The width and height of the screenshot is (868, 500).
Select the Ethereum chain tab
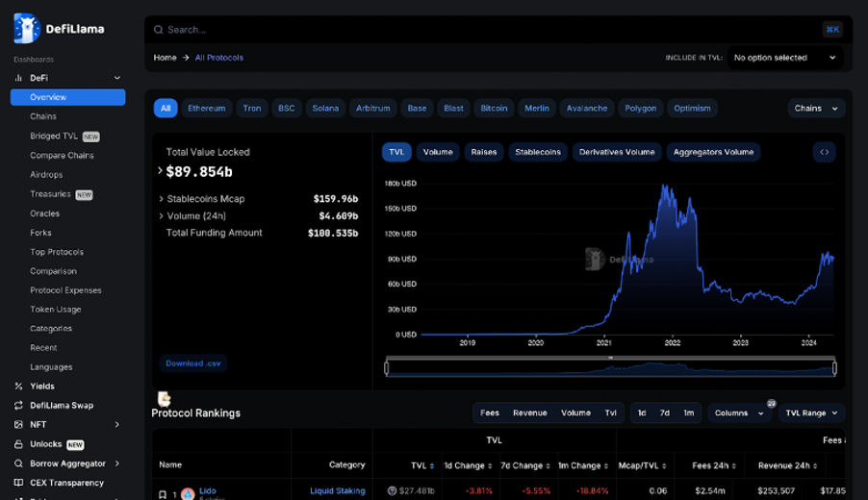point(207,109)
